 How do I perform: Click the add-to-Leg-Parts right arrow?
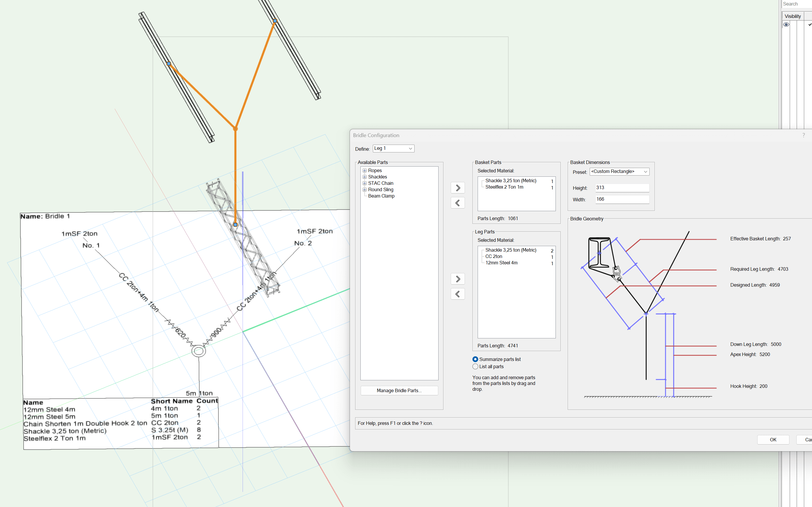[x=458, y=279]
